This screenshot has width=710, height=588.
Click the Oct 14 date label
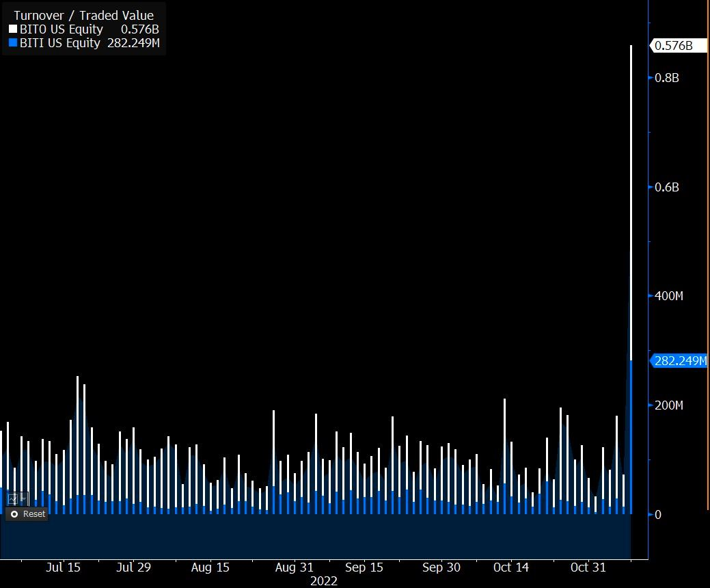click(511, 567)
